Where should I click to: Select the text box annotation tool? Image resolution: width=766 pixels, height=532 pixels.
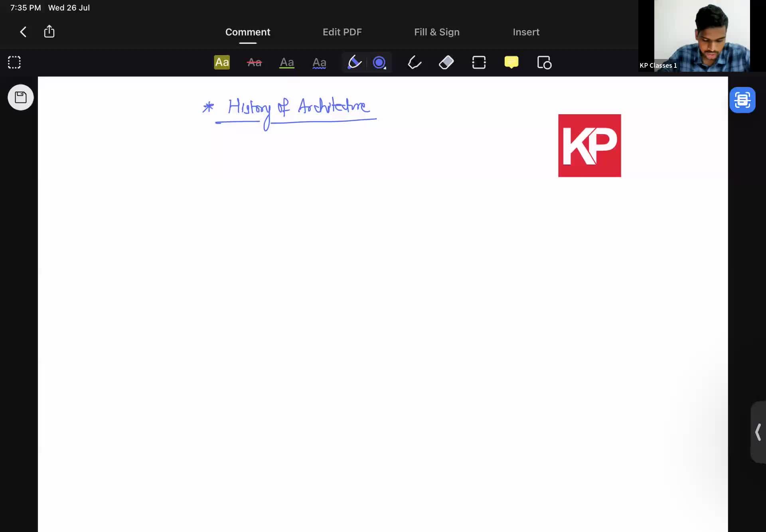tap(479, 63)
